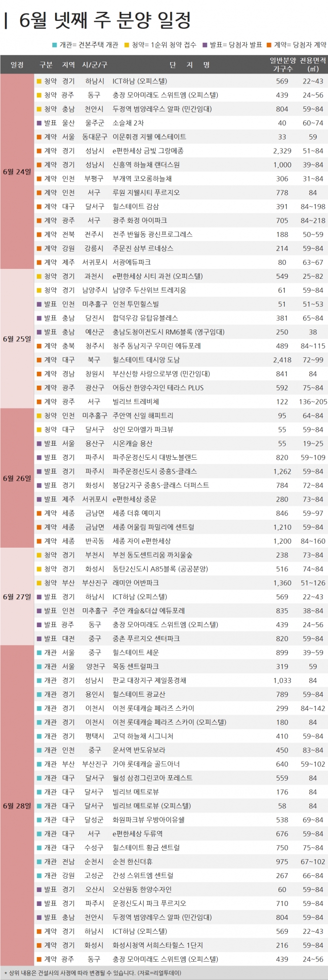Click '남양주 두산위브 트레지움' complex name
The image size is (328, 980).
[150, 290]
